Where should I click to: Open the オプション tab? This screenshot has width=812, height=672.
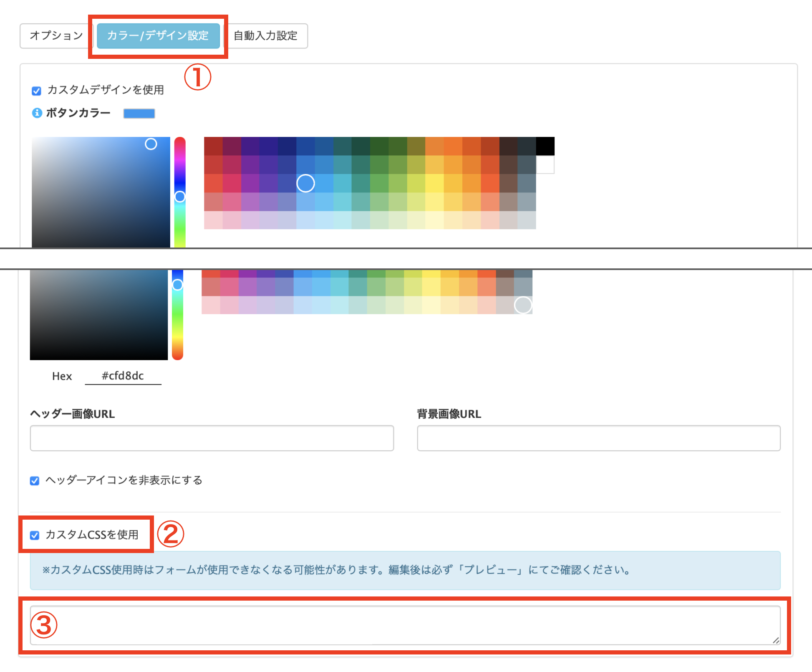coord(56,36)
